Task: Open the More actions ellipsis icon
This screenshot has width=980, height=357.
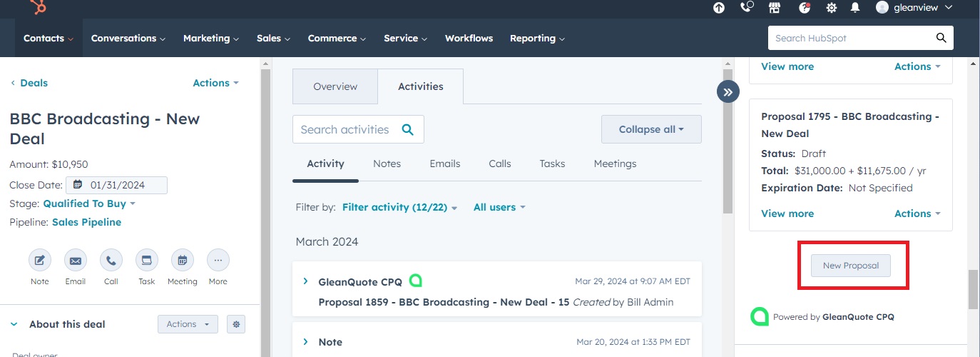Action: pos(218,261)
